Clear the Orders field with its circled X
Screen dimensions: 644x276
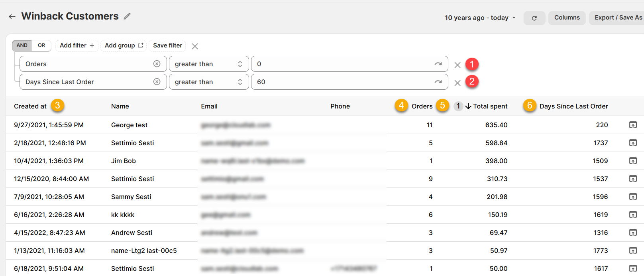coord(157,64)
